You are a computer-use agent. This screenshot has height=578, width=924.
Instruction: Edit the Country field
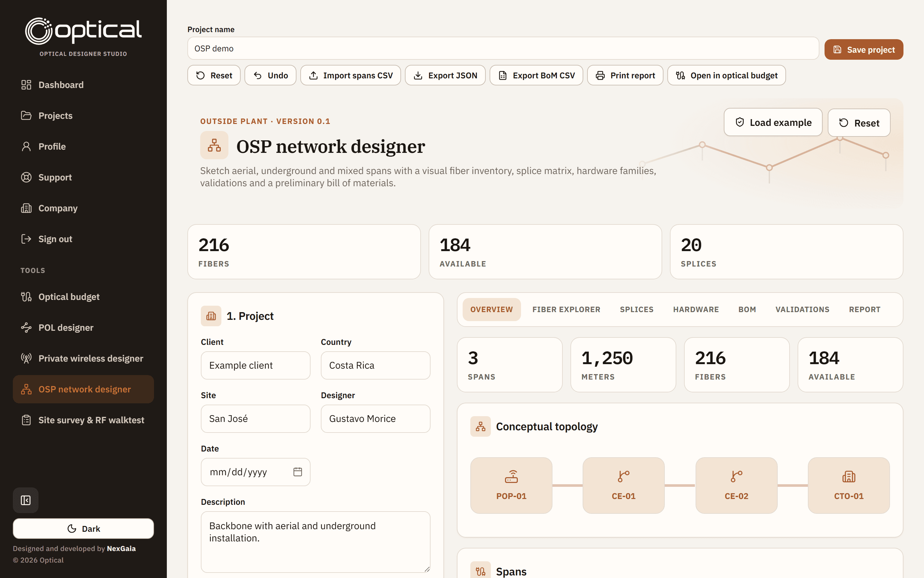pyautogui.click(x=375, y=365)
